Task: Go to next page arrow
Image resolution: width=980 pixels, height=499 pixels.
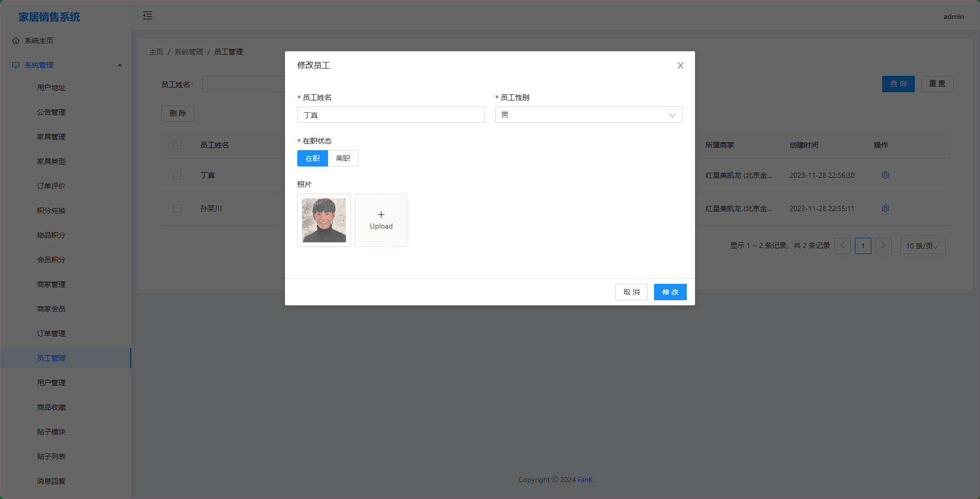Action: click(884, 246)
